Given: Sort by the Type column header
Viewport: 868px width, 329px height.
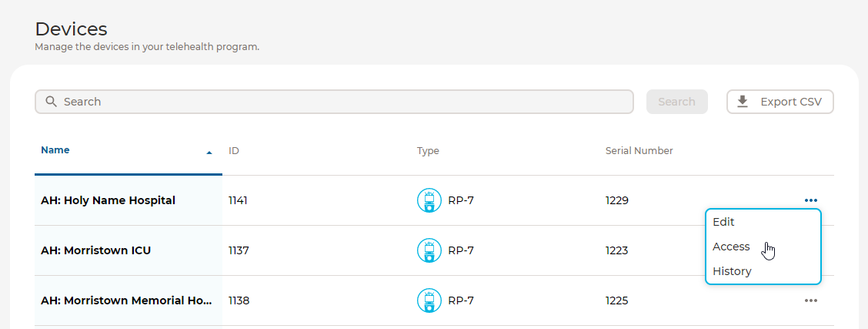Looking at the screenshot, I should (x=428, y=151).
